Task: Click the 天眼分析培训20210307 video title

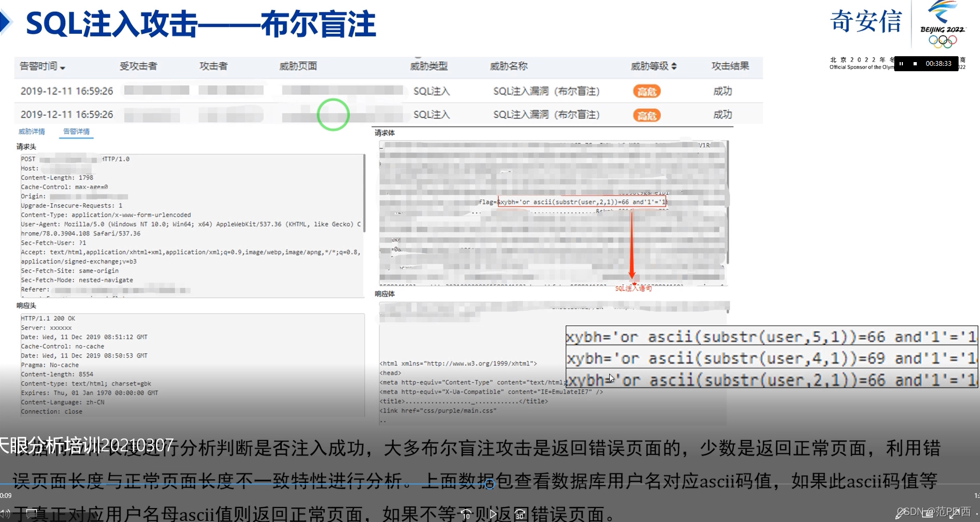Action: 86,445
